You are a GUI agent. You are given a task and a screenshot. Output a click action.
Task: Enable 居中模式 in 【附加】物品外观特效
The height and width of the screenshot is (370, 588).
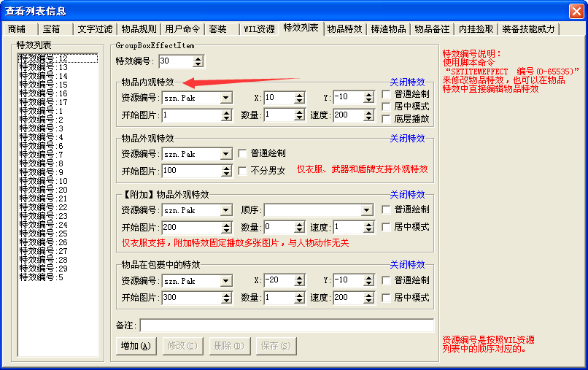(x=386, y=227)
